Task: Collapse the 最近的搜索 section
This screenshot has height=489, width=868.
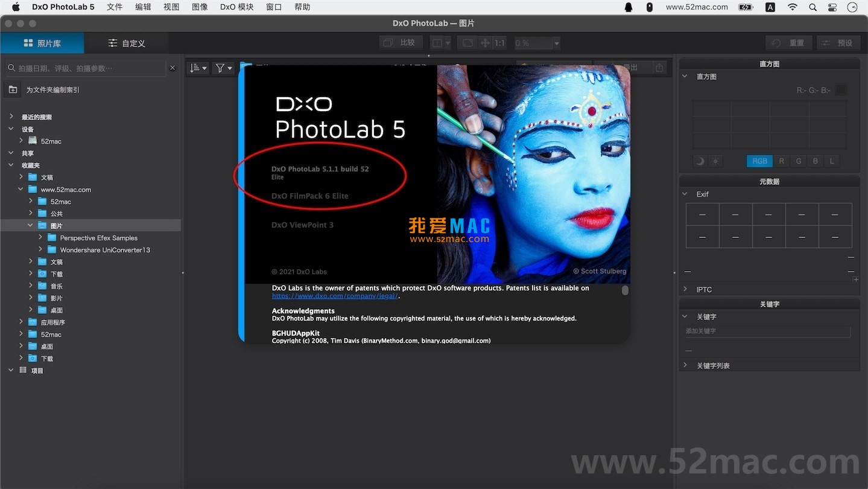Action: (x=11, y=117)
